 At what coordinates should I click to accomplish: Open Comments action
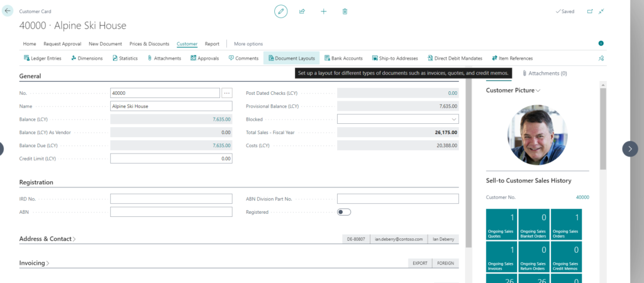coord(243,58)
